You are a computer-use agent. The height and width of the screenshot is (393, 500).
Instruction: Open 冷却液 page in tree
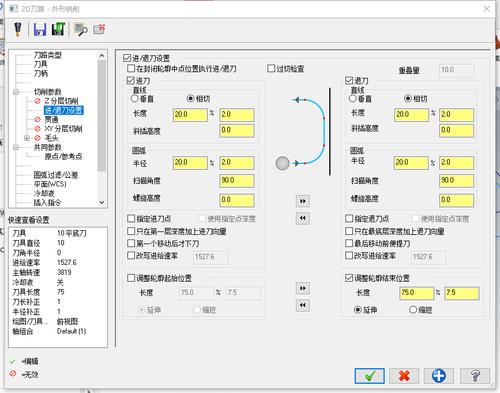44,193
